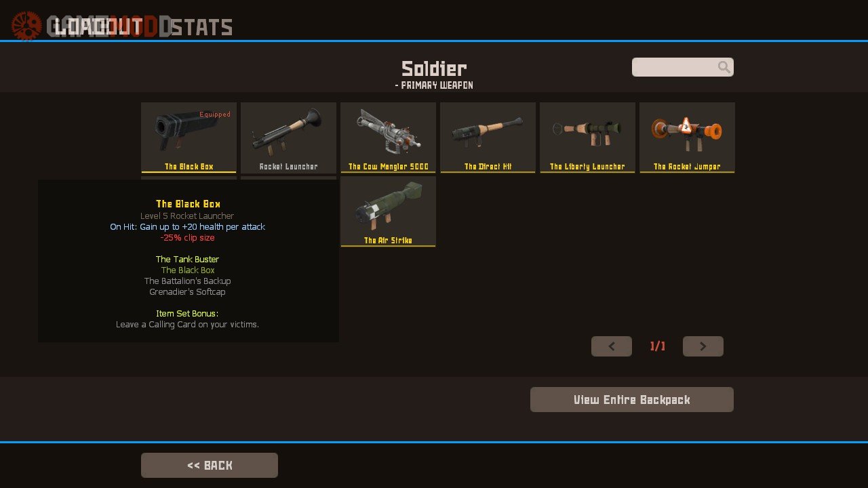Image resolution: width=868 pixels, height=488 pixels.
Task: Switch to the LOADOUT tab
Action: [99, 27]
